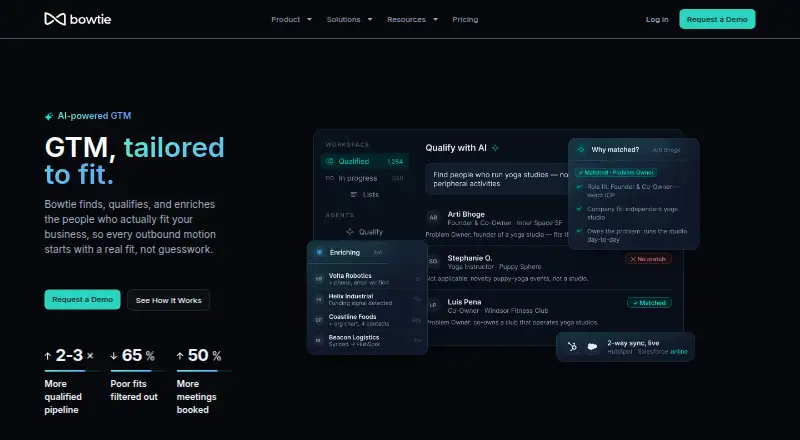This screenshot has width=800, height=440.
Task: Open Lists in the workspace sidebar
Action: (364, 194)
